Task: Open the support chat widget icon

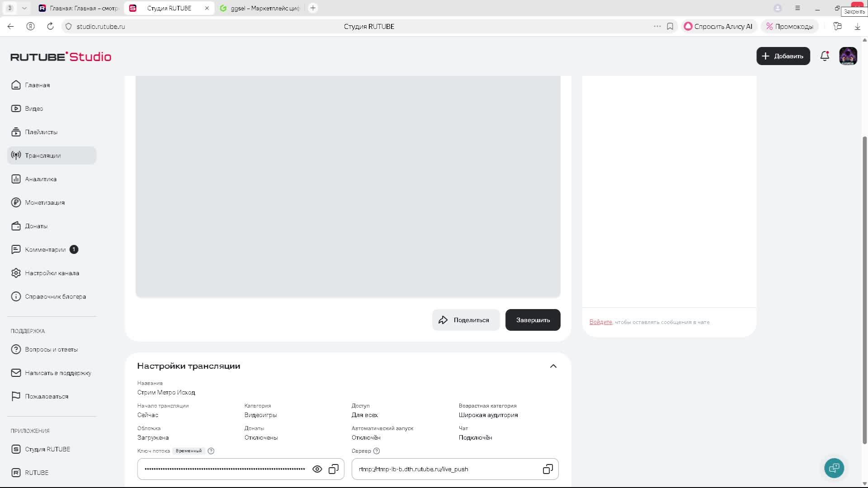Action: pyautogui.click(x=834, y=468)
